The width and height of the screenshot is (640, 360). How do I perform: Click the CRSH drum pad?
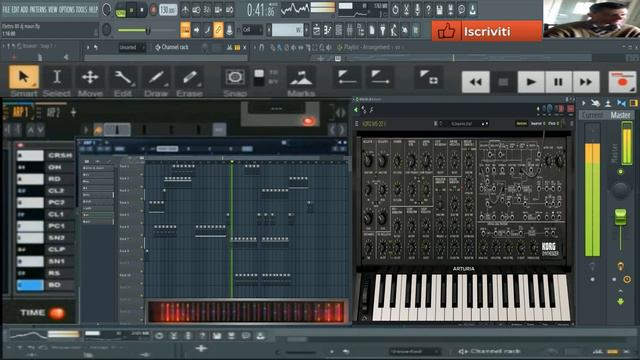click(30, 156)
